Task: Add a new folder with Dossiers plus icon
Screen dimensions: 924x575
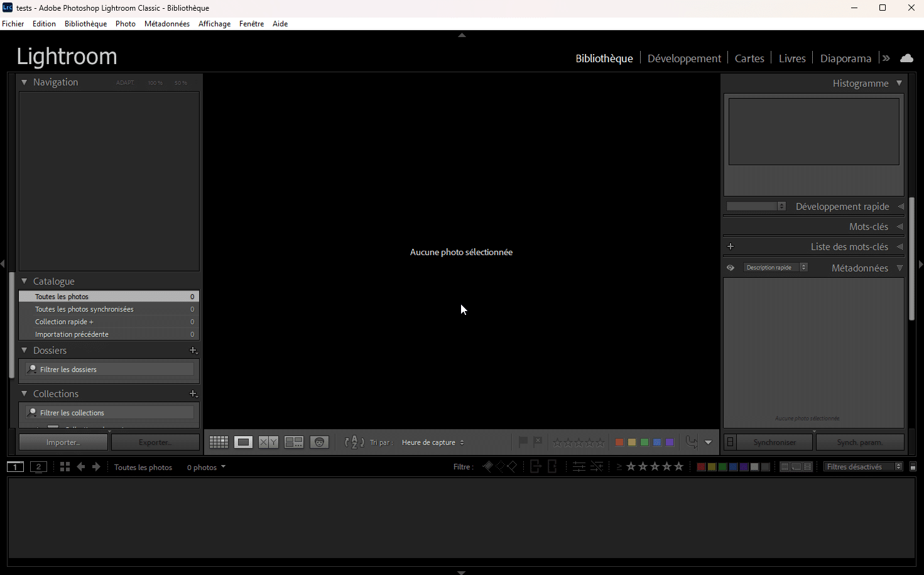Action: click(193, 351)
